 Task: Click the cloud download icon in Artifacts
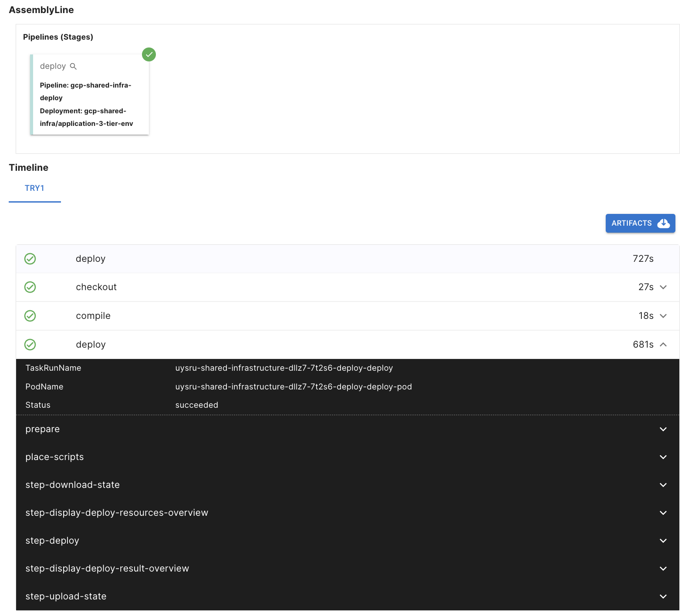coord(663,223)
